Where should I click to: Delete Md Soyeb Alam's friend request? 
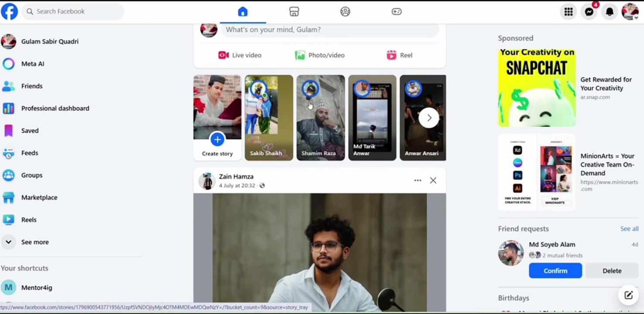612,271
